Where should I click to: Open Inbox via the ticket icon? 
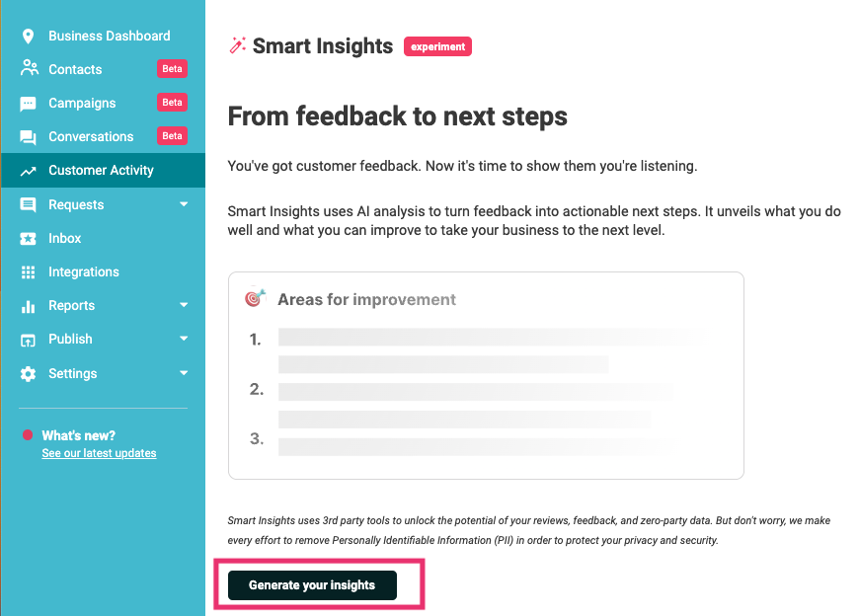tap(28, 238)
